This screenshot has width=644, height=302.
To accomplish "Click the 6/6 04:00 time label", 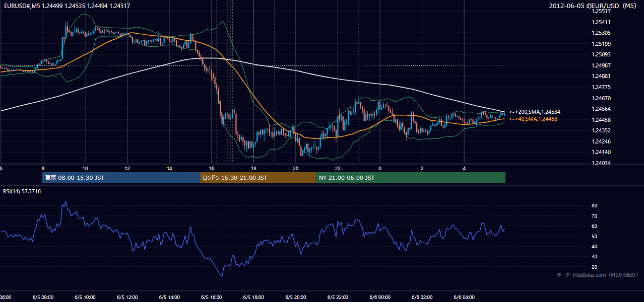I will coord(464,297).
